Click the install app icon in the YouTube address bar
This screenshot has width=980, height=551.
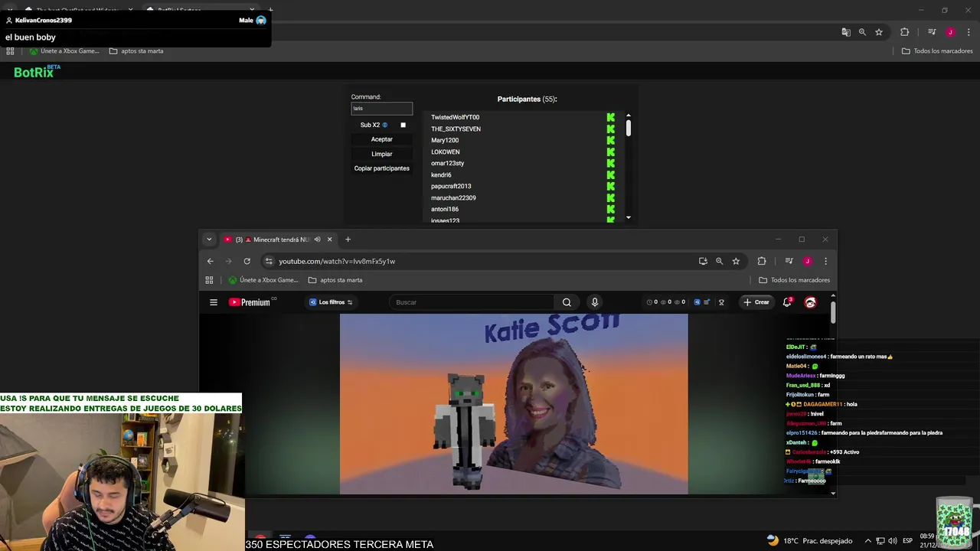(703, 261)
